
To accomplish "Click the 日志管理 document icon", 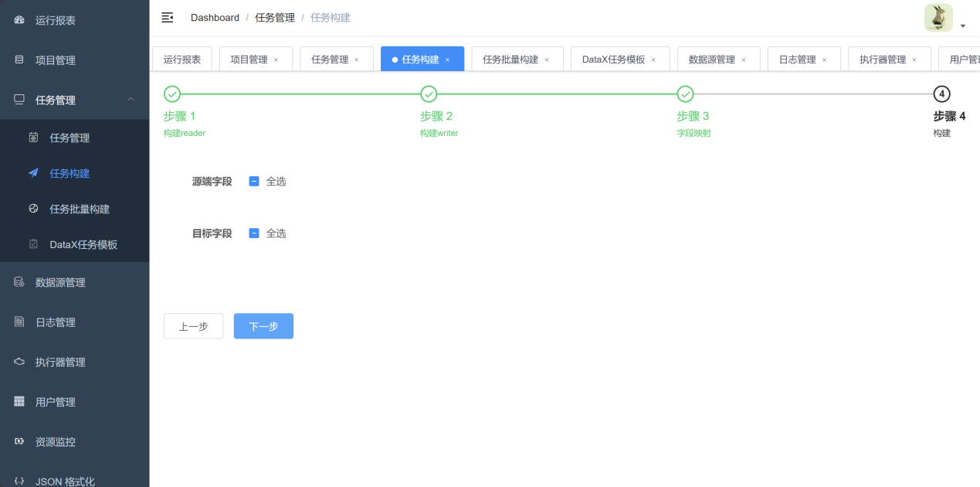I will pos(19,322).
